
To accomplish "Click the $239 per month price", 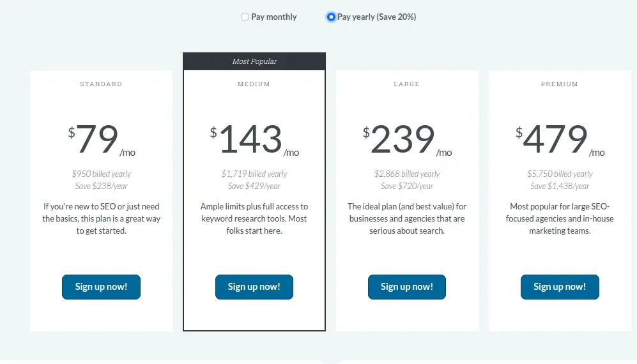I will (407, 140).
